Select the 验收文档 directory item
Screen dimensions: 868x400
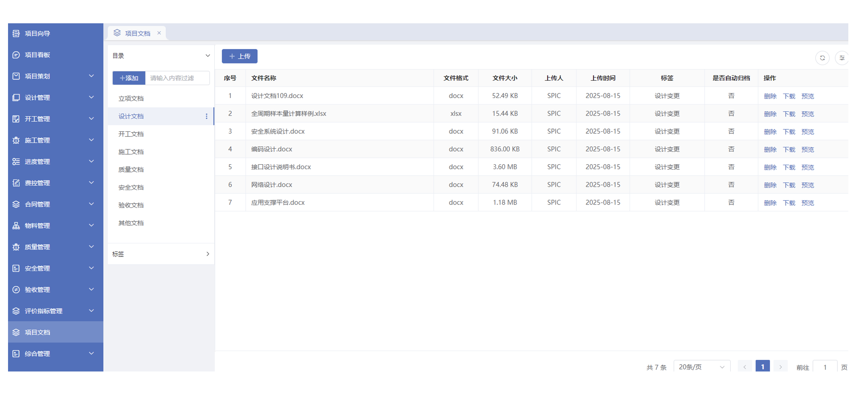[x=131, y=205]
